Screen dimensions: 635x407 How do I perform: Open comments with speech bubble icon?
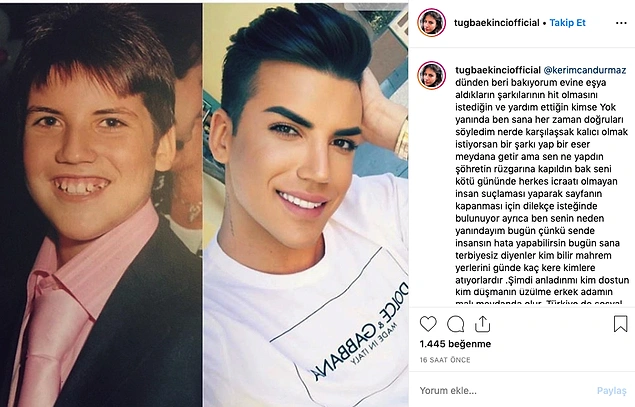tap(456, 324)
